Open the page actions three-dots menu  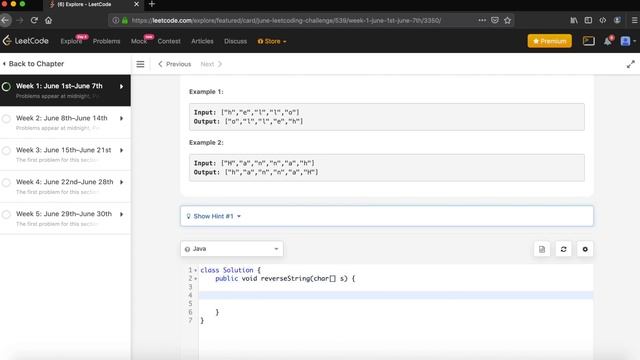(x=482, y=20)
